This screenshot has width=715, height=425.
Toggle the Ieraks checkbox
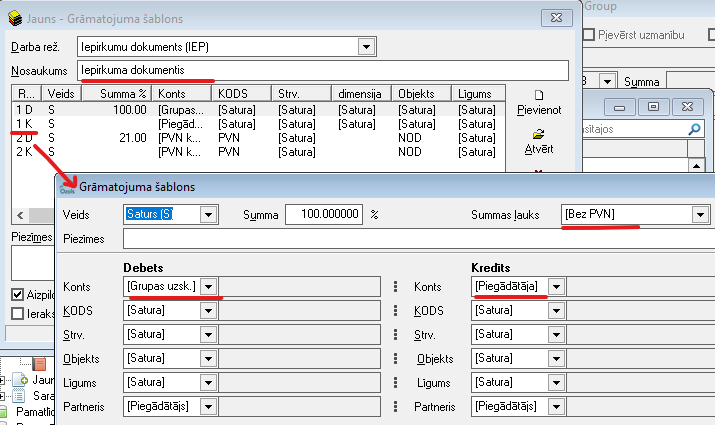click(17, 313)
